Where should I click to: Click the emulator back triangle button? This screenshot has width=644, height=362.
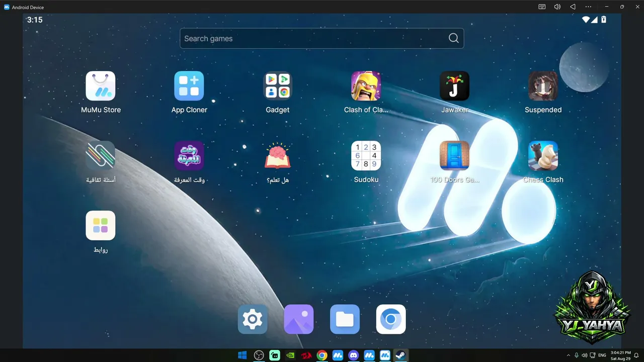tap(573, 7)
